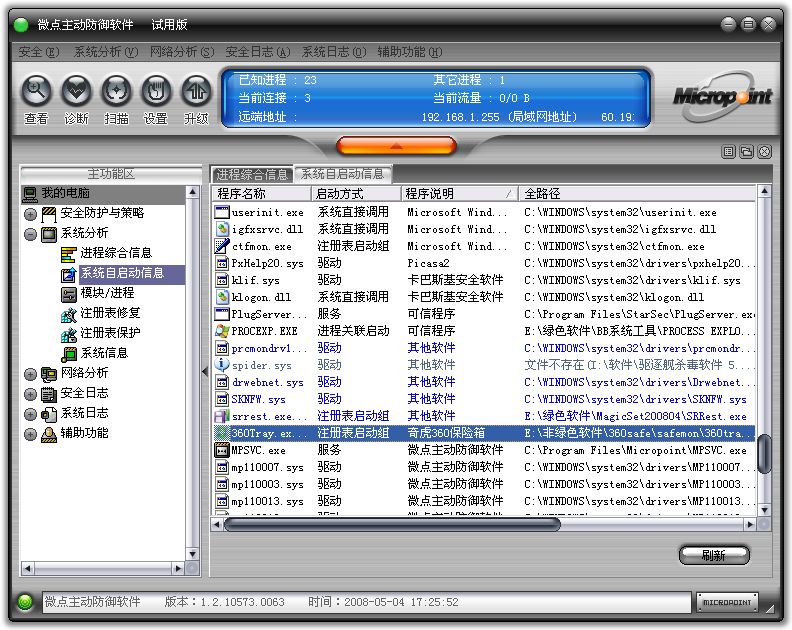This screenshot has width=792, height=630.
Task: Select the MPSVC.exe service icon
Action: [x=222, y=450]
